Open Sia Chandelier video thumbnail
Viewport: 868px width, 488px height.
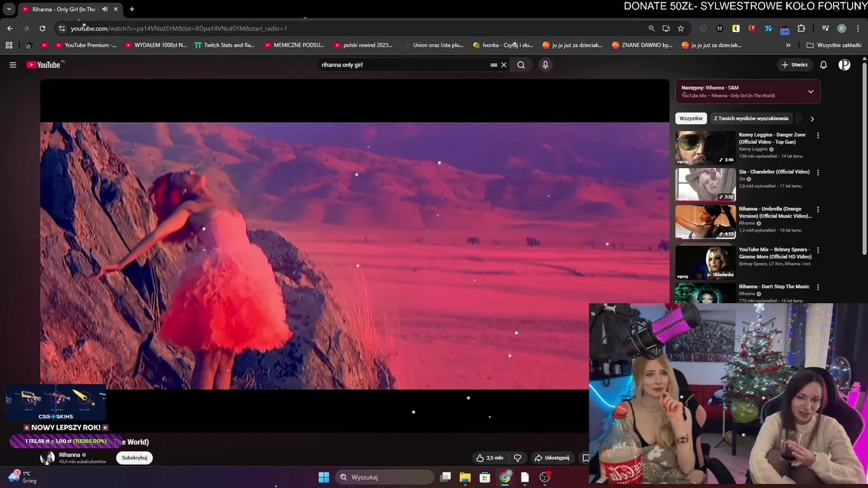tap(705, 184)
